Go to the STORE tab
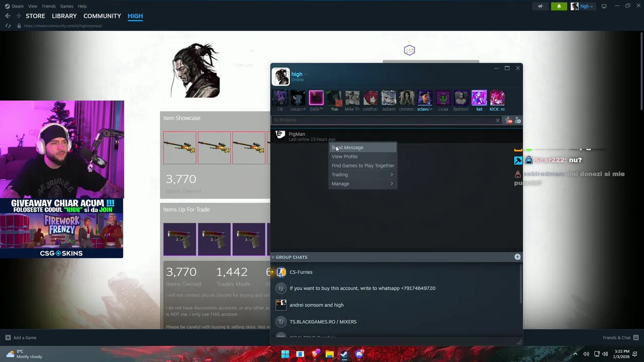 pos(35,16)
